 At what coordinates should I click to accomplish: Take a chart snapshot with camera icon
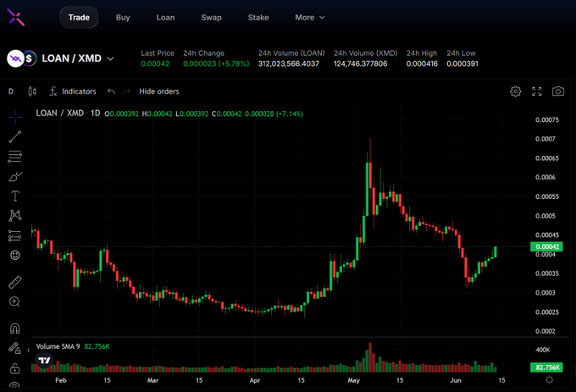tap(558, 91)
